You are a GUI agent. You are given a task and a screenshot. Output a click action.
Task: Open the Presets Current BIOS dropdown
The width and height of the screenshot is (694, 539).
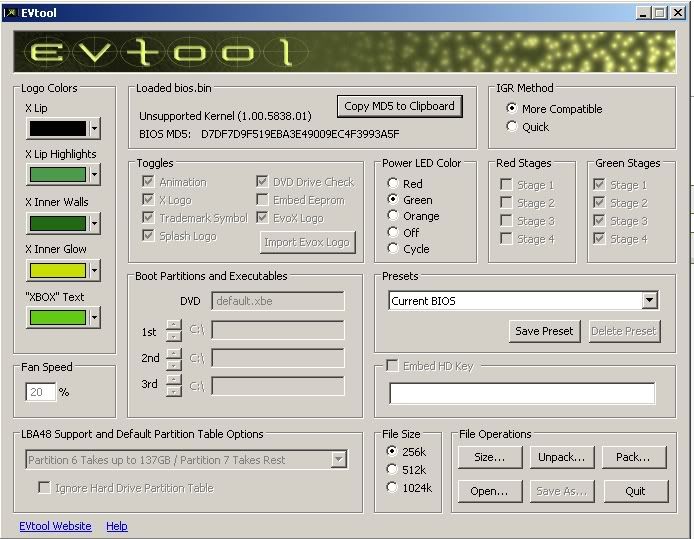click(x=649, y=301)
